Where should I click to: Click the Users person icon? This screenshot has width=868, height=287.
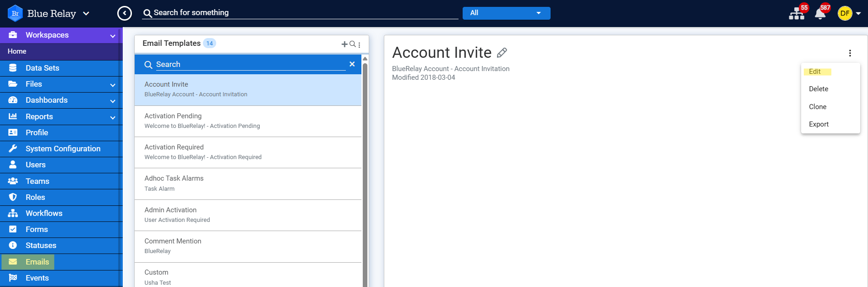(x=13, y=165)
